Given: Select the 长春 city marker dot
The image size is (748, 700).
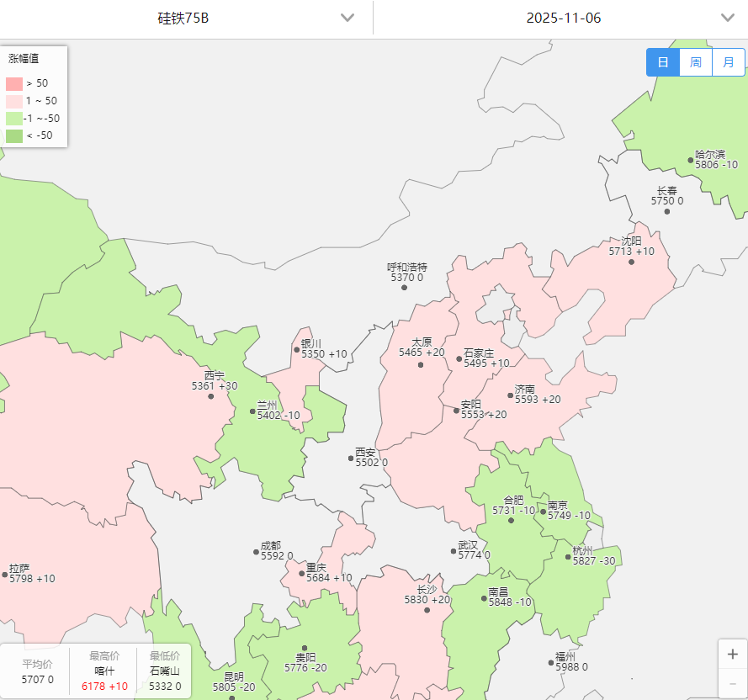Looking at the screenshot, I should [x=667, y=211].
